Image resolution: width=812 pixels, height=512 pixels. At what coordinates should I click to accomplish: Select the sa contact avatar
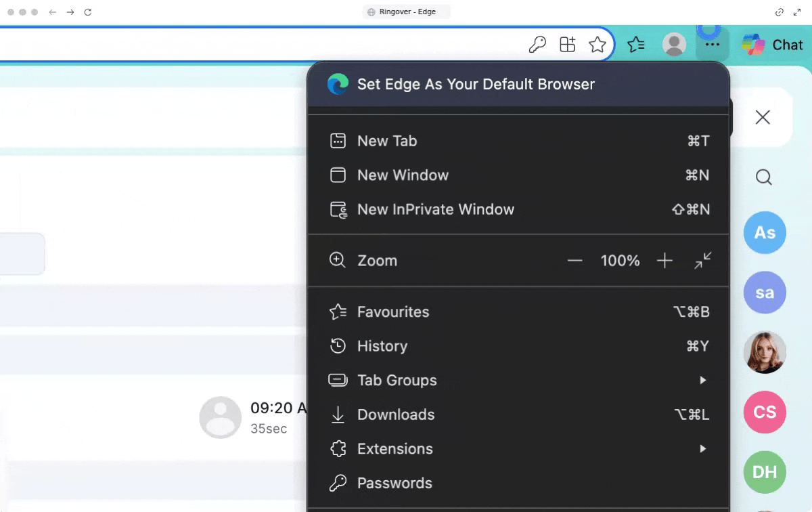[x=765, y=293]
